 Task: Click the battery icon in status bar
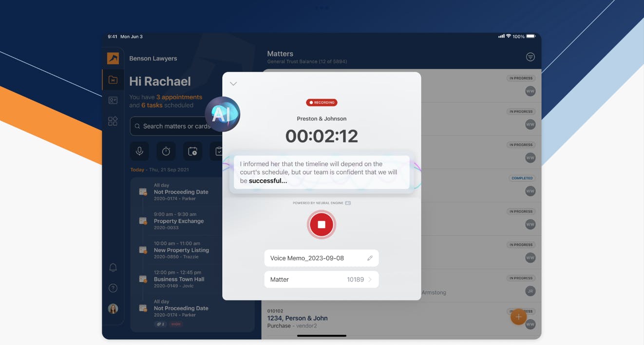[x=531, y=37]
